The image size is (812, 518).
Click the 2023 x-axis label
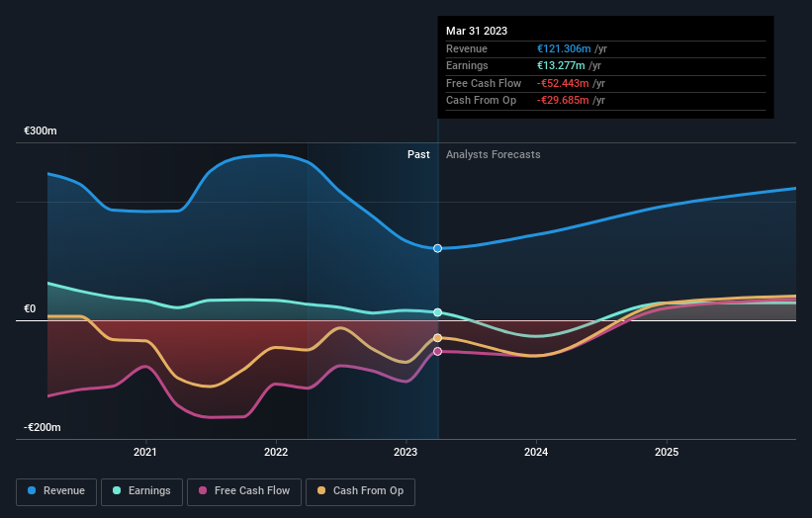tap(406, 452)
